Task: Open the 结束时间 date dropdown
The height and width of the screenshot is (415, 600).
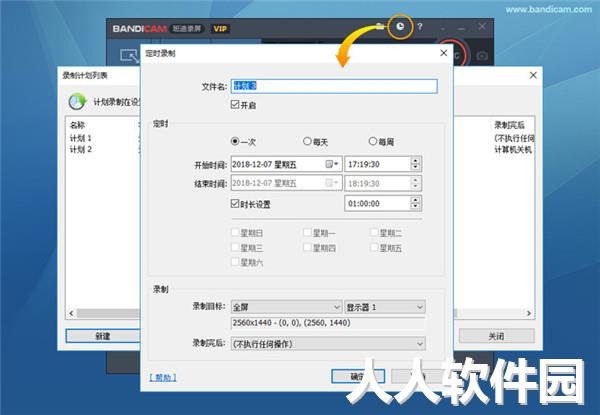Action: click(x=336, y=183)
